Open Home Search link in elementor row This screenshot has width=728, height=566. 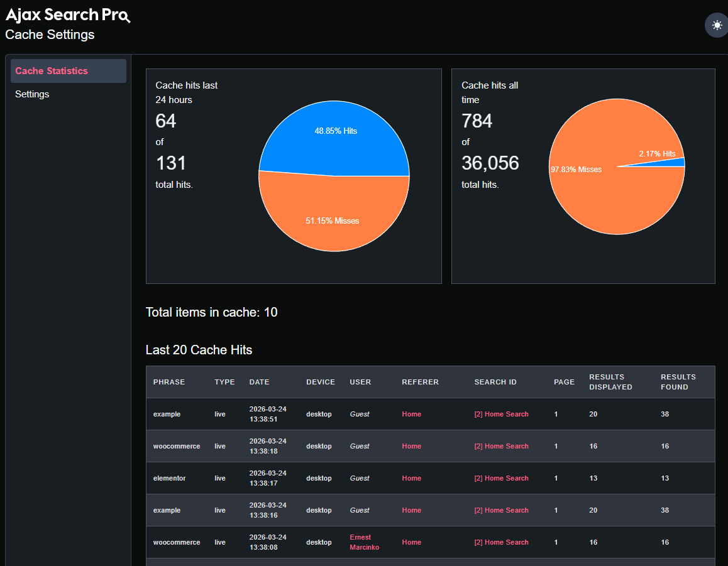[501, 478]
